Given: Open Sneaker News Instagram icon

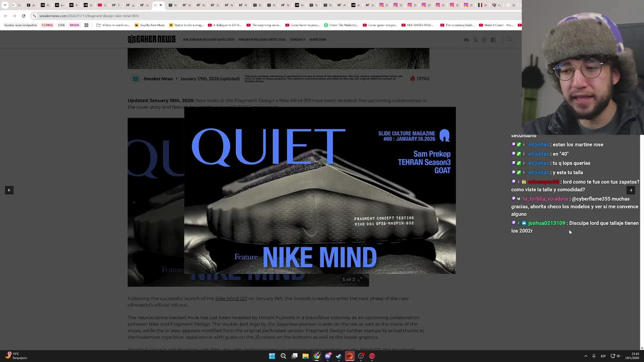Looking at the screenshot, I should tap(484, 40).
